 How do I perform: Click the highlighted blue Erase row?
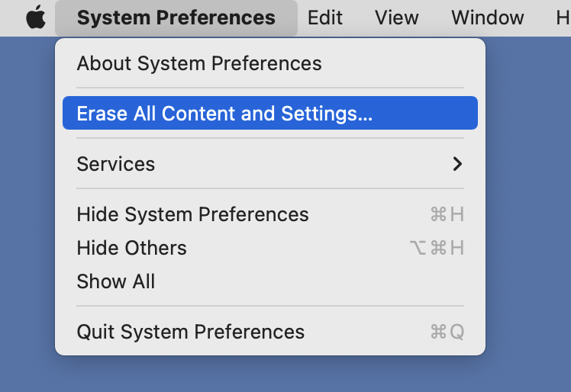270,113
